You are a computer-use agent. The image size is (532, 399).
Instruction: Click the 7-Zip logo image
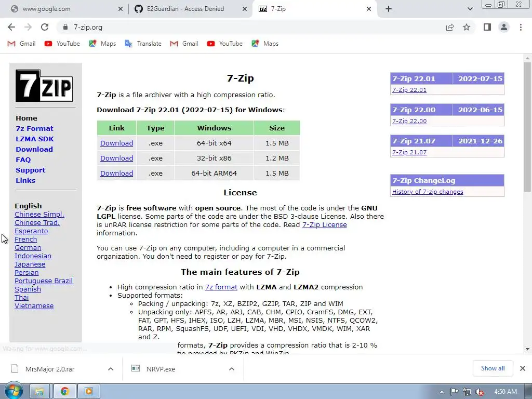tap(44, 86)
